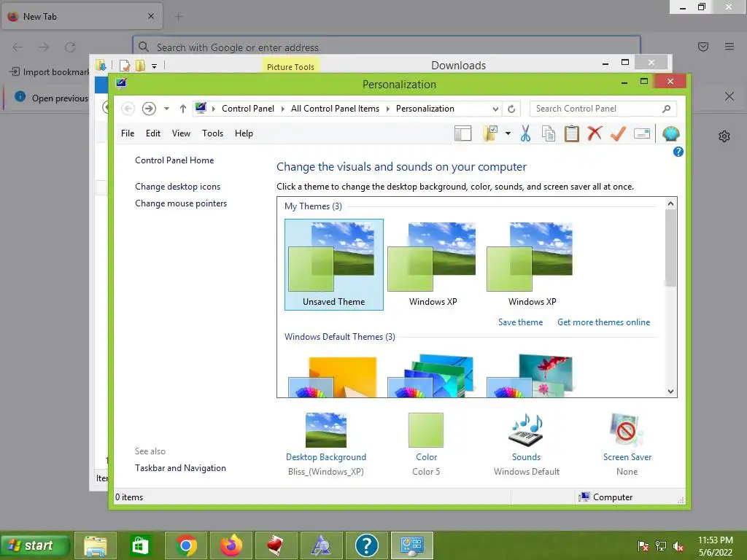
Task: Click the Firefox address bar
Action: 387,47
